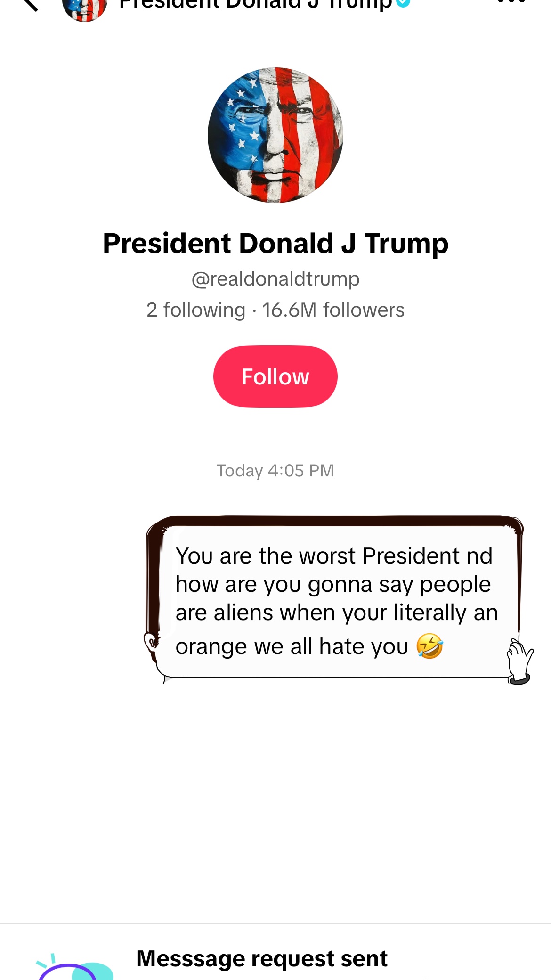Tap the bold profile name heading
The height and width of the screenshot is (980, 551).
point(275,244)
